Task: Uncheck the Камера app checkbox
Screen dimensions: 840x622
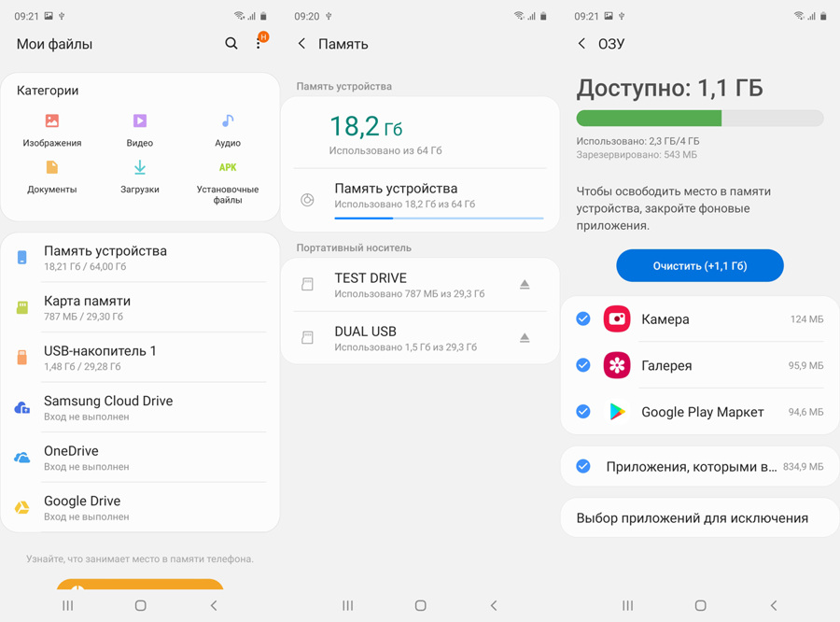Action: 583,319
